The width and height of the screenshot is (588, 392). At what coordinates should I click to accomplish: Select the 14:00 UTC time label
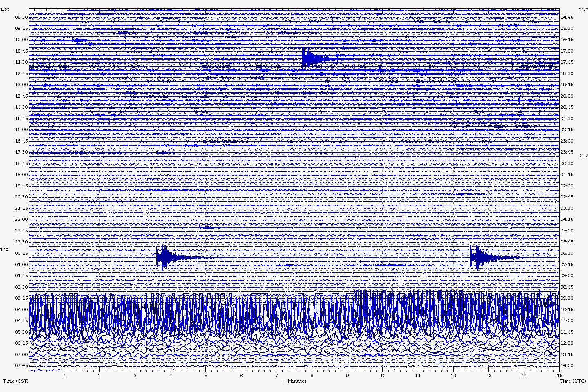pos(567,365)
